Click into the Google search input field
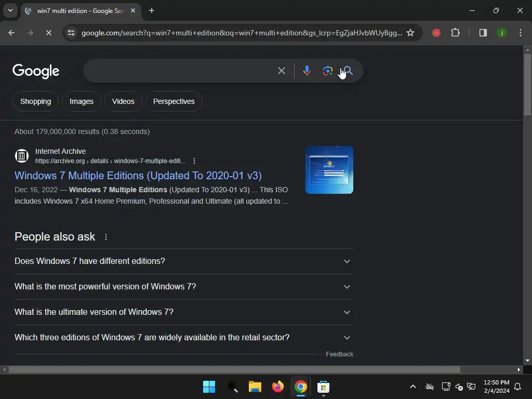Screen dimensions: 532x399 click(180, 71)
